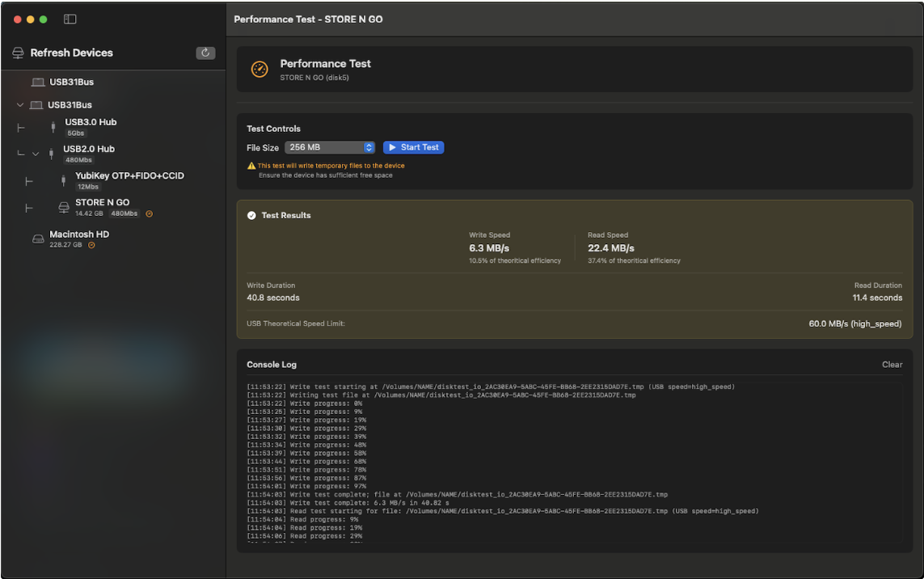924x579 pixels.
Task: Click the orange badge under Macintosh HD
Action: tap(91, 244)
